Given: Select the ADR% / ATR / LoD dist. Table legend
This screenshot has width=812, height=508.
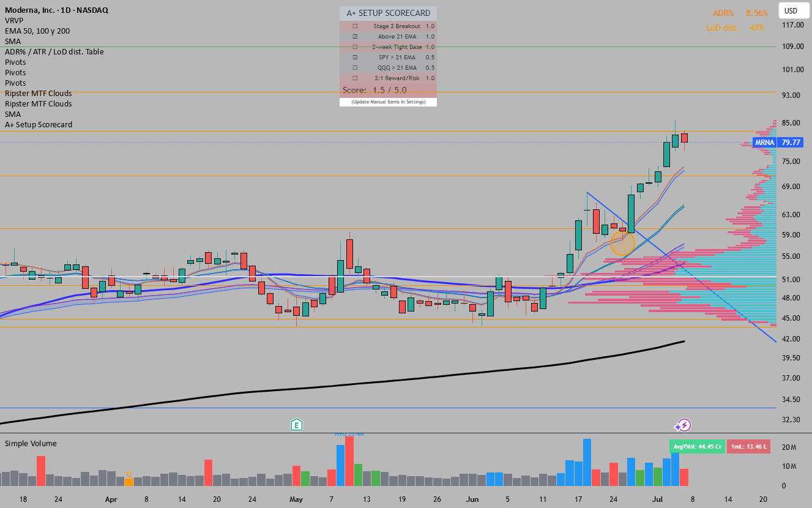Looking at the screenshot, I should 54,51.
